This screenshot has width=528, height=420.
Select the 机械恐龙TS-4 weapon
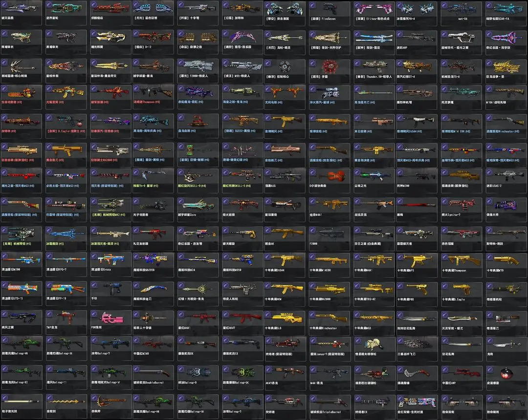[x=462, y=71]
